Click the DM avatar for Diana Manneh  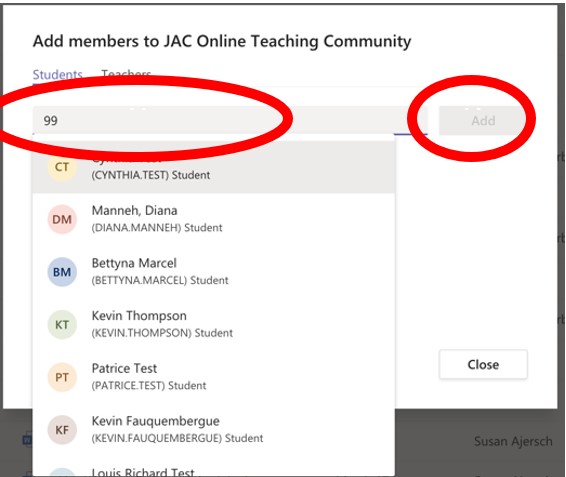click(62, 220)
